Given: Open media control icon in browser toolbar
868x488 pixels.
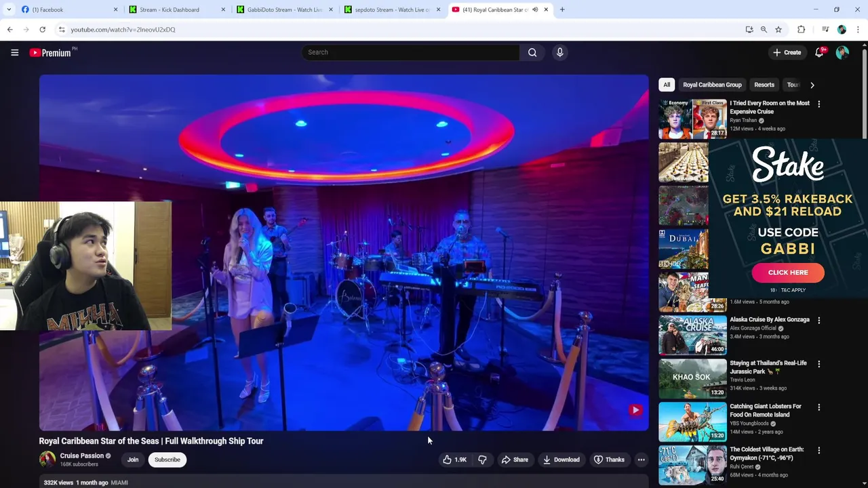Looking at the screenshot, I should tap(825, 29).
